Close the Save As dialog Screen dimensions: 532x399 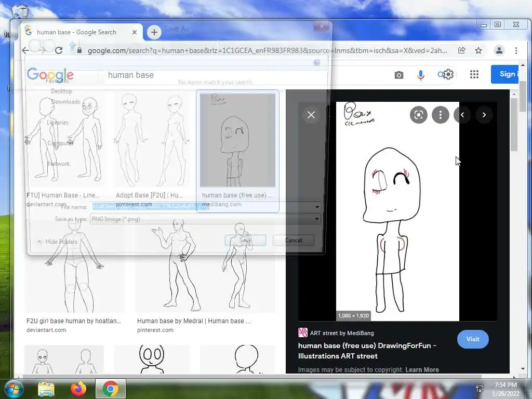[x=321, y=26]
